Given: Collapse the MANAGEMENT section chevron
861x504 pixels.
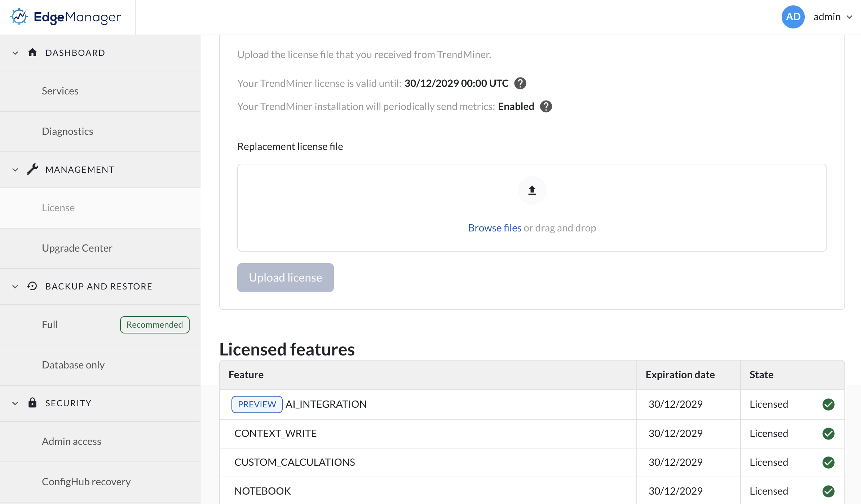Looking at the screenshot, I should 15,170.
